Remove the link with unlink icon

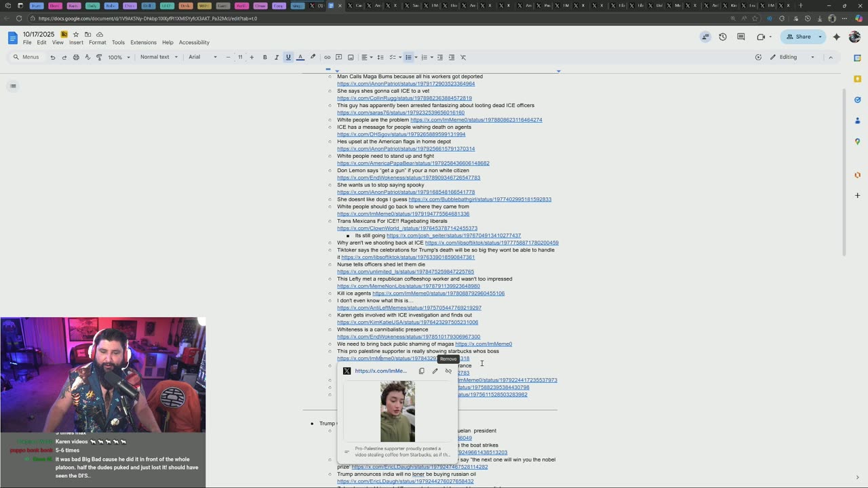[448, 371]
